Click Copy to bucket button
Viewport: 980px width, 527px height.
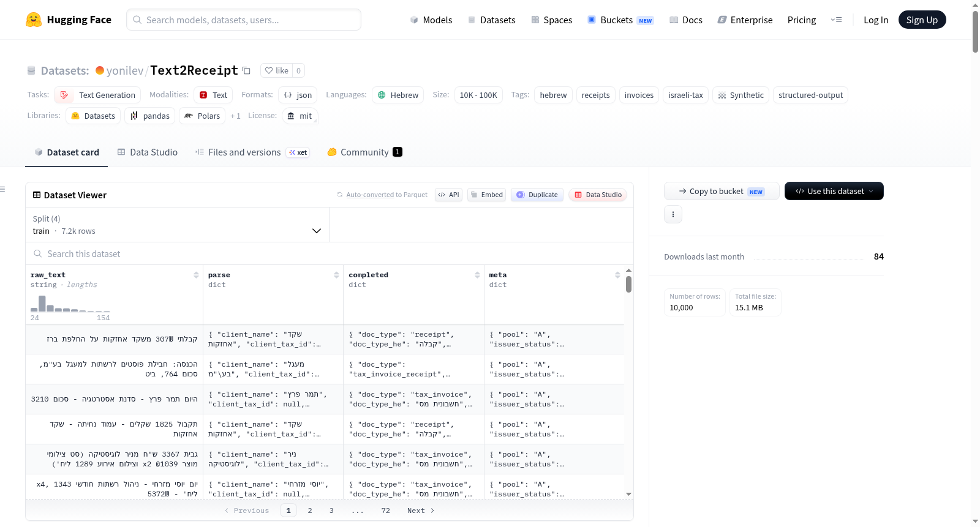722,191
